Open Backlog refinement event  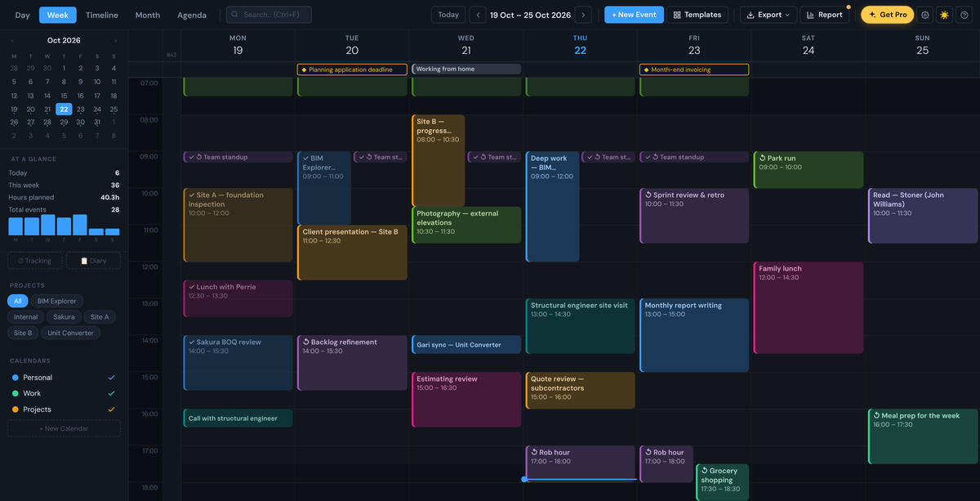[x=352, y=363]
